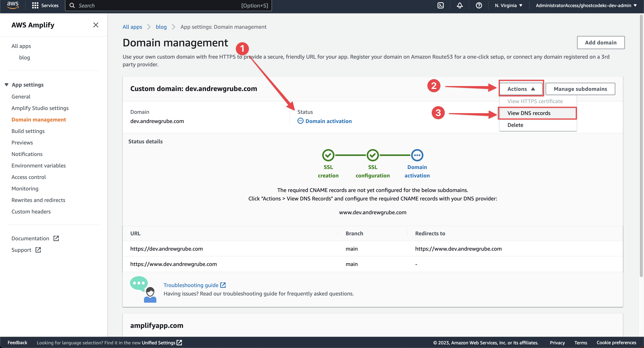Click the All apps breadcrumb link

coord(132,27)
